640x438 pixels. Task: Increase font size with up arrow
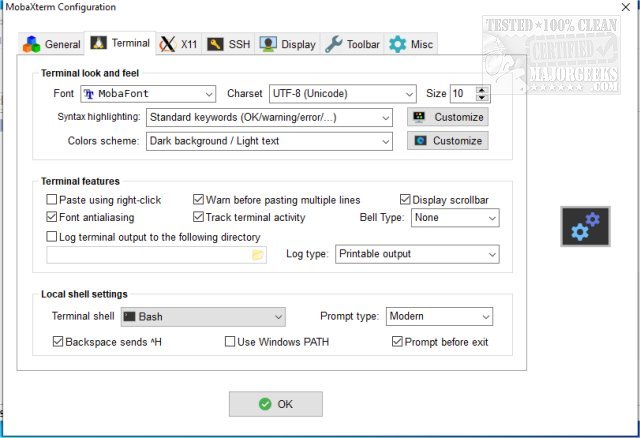point(482,90)
